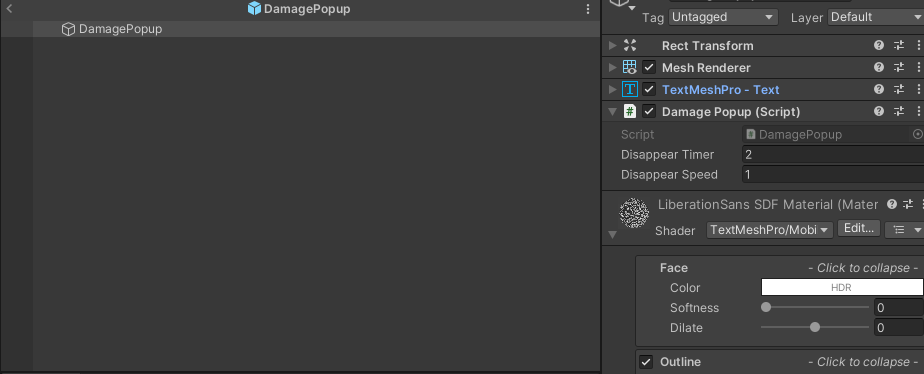Click the Face Dilate label
924x374 pixels.
click(686, 327)
